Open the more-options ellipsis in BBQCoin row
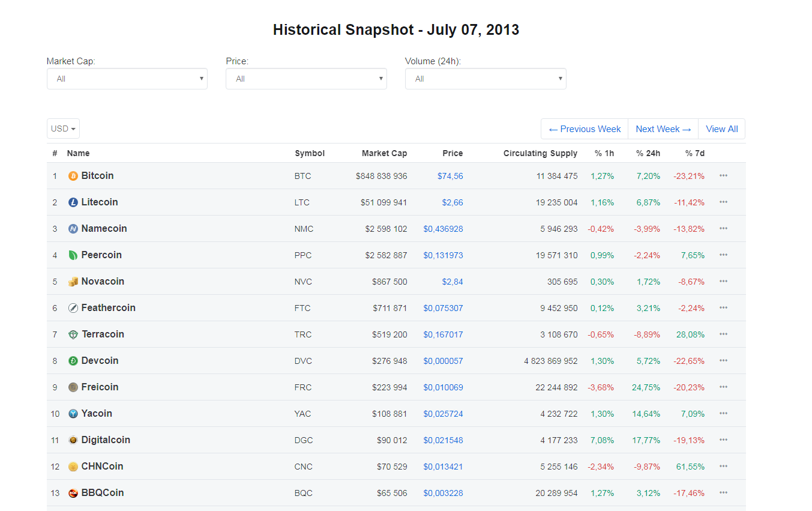Viewport: 812px width, 511px height. tap(723, 493)
